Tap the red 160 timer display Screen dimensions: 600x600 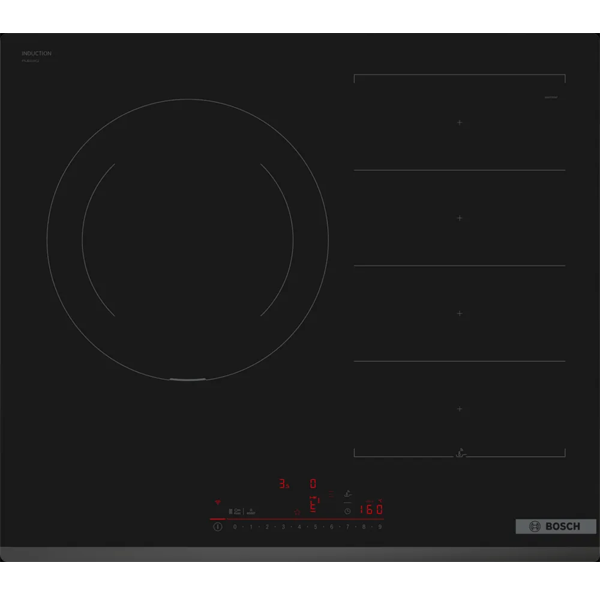[x=372, y=508]
